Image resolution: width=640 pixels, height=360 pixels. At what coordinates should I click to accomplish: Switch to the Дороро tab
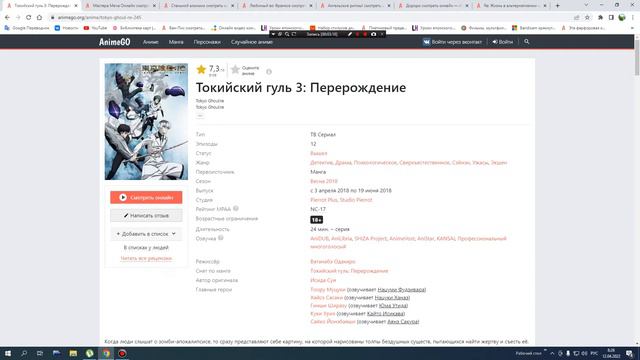coord(433,6)
